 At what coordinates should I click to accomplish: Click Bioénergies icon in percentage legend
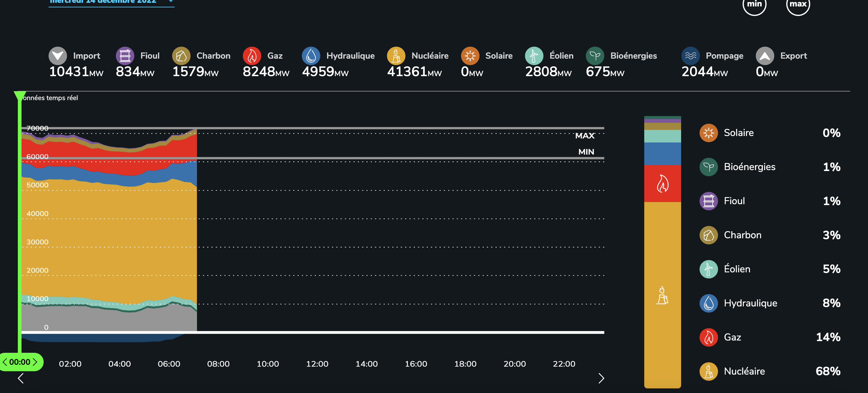[x=708, y=167]
